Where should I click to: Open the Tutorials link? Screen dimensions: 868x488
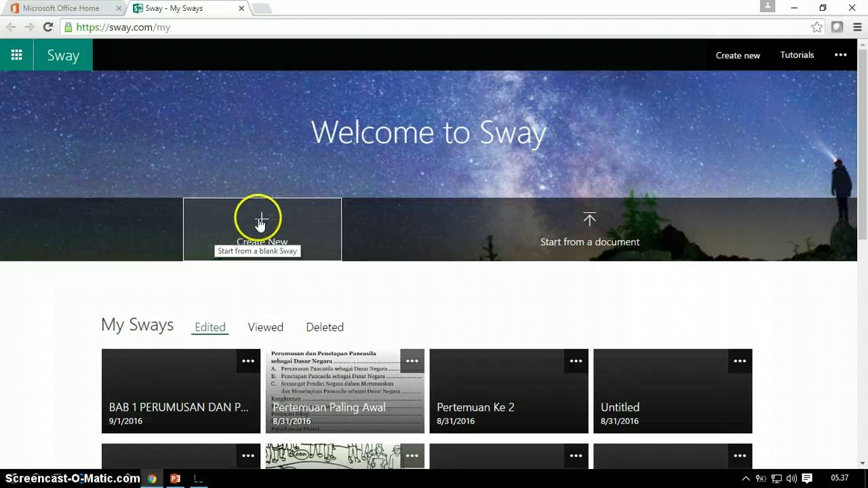tap(797, 55)
